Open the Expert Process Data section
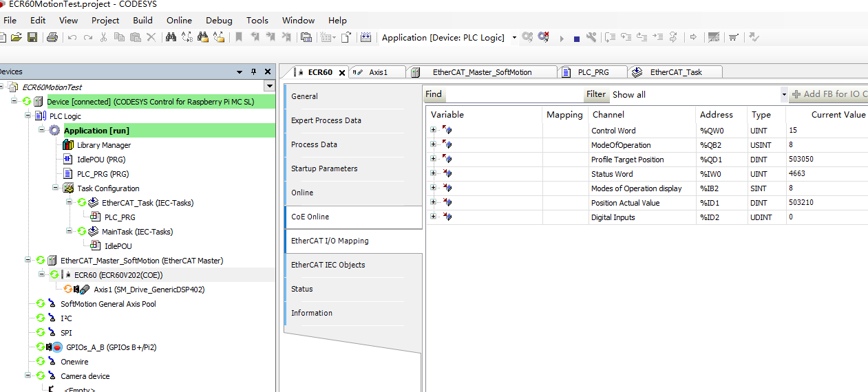Image resolution: width=868 pixels, height=392 pixels. pyautogui.click(x=352, y=120)
